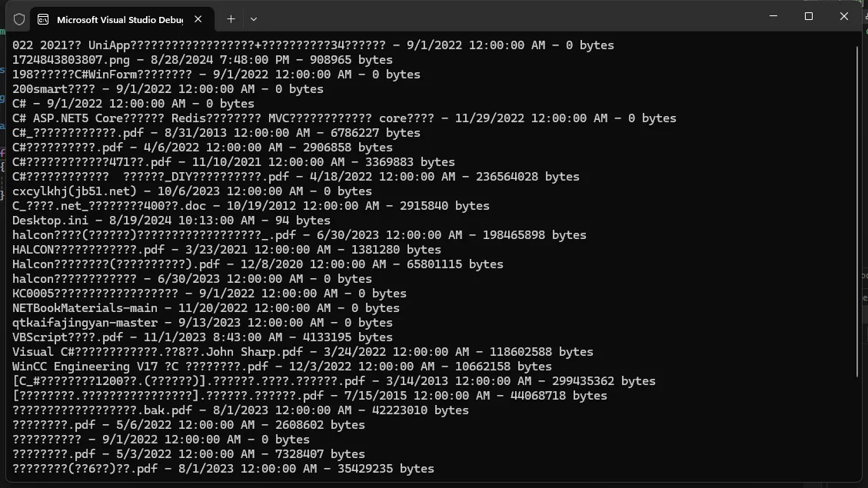This screenshot has height=488, width=868.
Task: Close the terminal window
Action: pyautogui.click(x=845, y=16)
